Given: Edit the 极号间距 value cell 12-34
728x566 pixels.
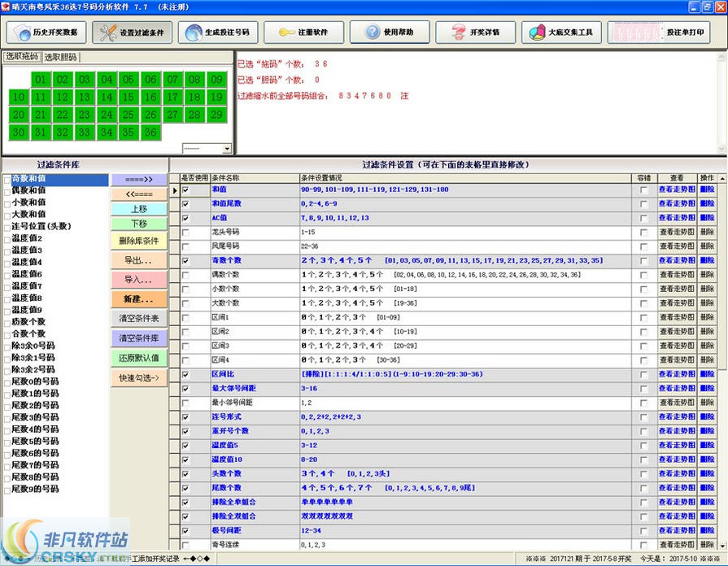Looking at the screenshot, I should click(465, 530).
